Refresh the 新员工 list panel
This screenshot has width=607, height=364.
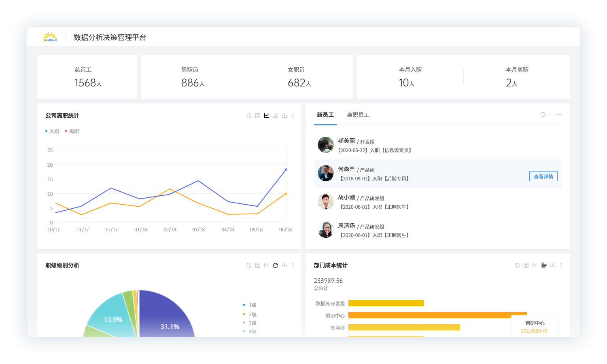click(543, 114)
